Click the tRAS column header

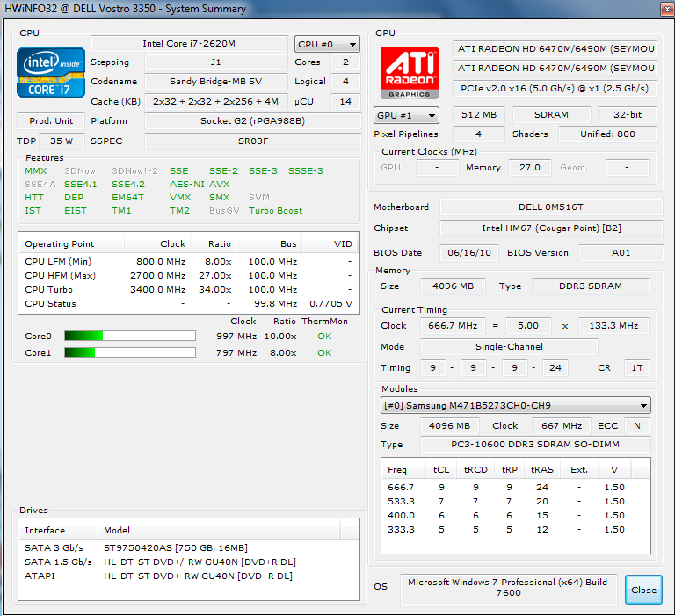coord(542,469)
